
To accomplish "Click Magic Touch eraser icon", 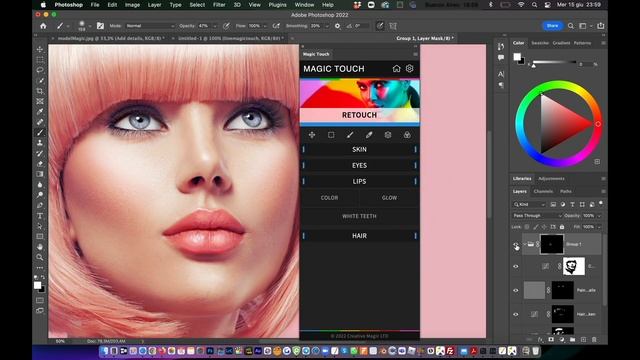I will (369, 135).
